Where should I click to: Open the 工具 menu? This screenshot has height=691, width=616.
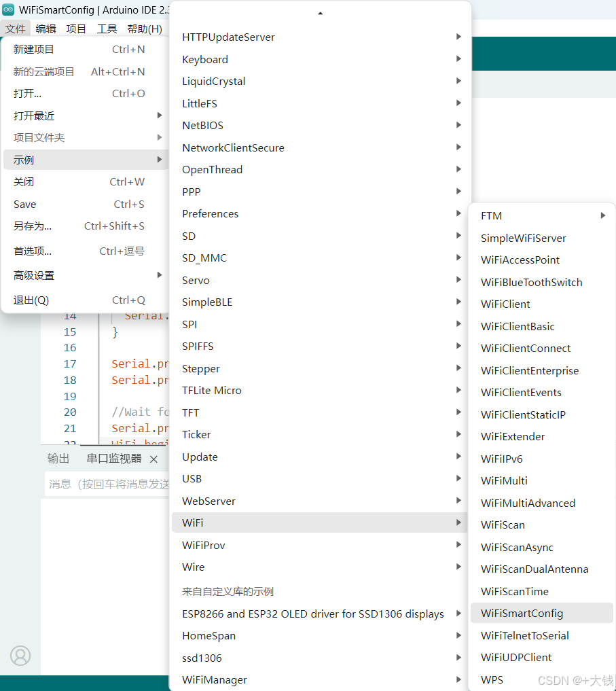click(x=107, y=29)
